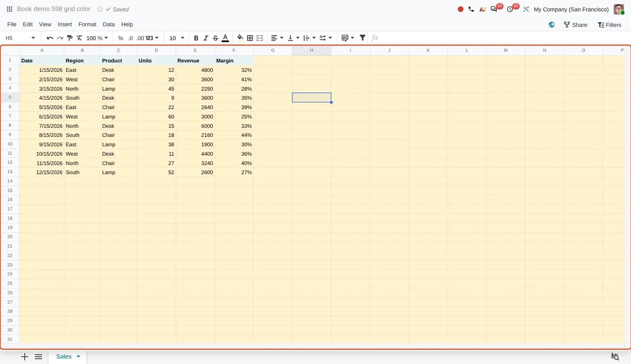The width and height of the screenshot is (631, 364).
Task: Click the blue globe locale icon
Action: 551,25
